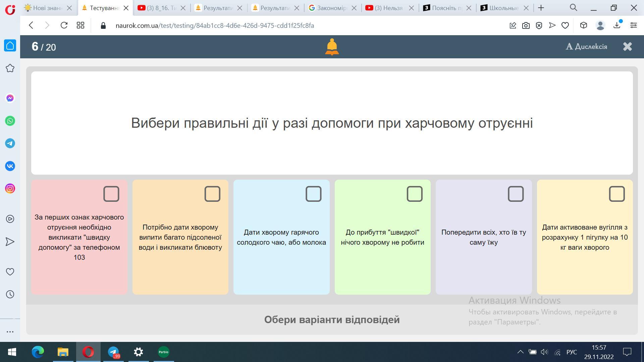
Task: Open sidebar three-dots setup menu
Action: [x=10, y=332]
